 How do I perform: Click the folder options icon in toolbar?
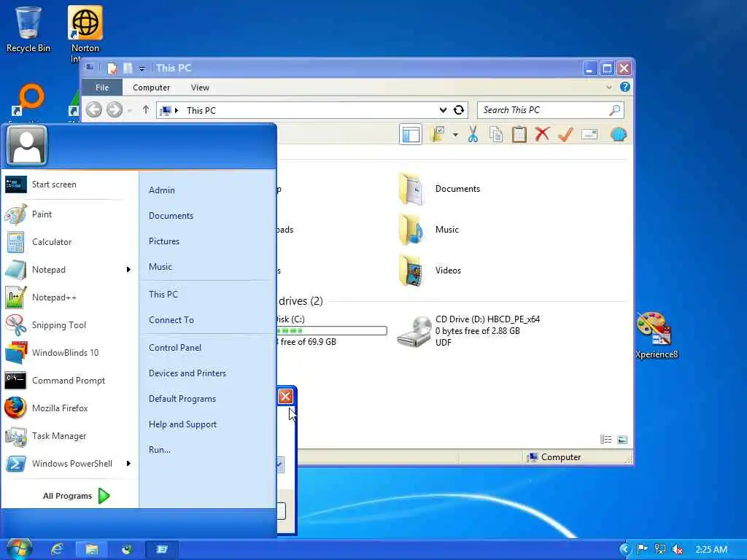click(x=438, y=135)
